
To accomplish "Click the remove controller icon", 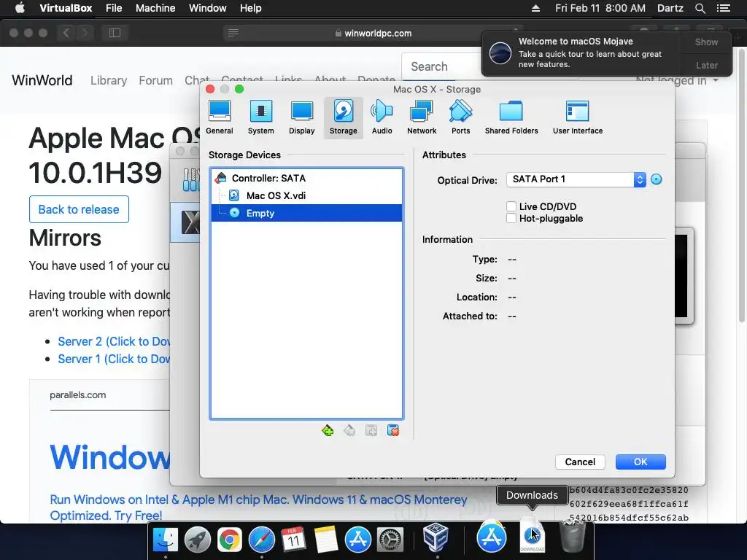I will coord(349,431).
